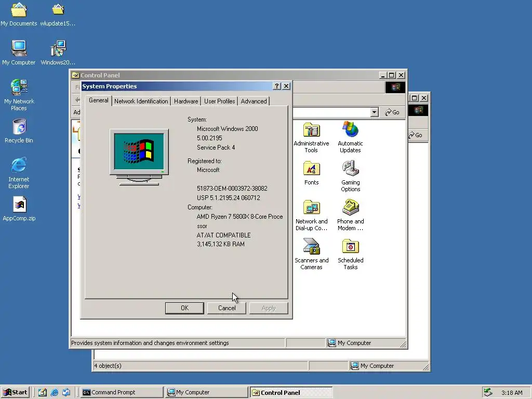Click Show Desktop quick launch icon
Screen dimensions: 532x399
tap(43, 392)
